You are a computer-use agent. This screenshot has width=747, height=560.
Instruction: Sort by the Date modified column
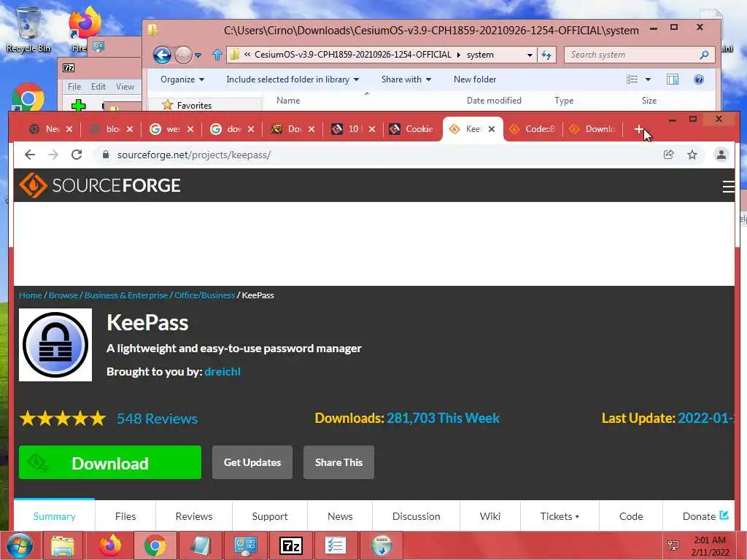(494, 101)
